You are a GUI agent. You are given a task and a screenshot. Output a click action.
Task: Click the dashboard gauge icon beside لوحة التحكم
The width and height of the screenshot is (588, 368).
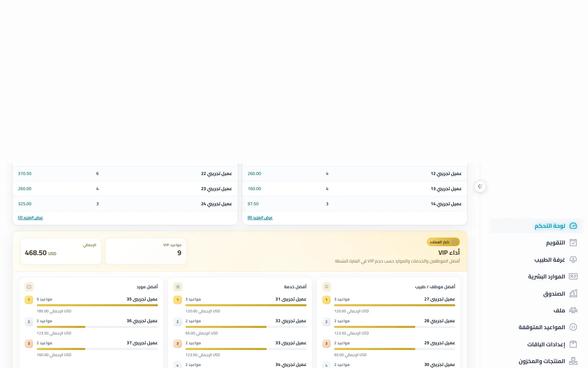click(573, 226)
